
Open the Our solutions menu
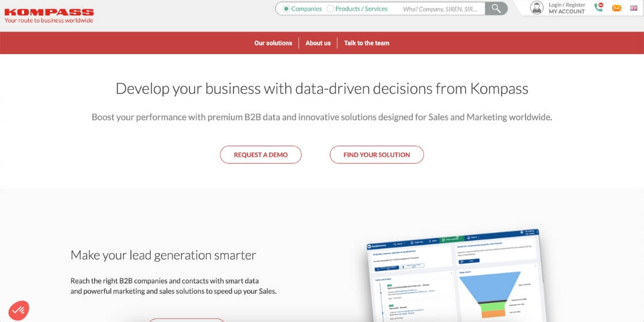[x=273, y=43]
